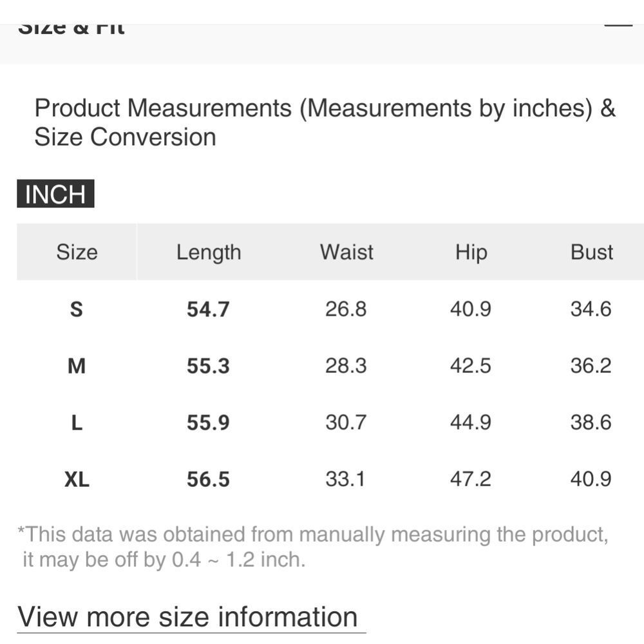644x644 pixels.
Task: Click the 28.3 waist value
Action: click(346, 366)
